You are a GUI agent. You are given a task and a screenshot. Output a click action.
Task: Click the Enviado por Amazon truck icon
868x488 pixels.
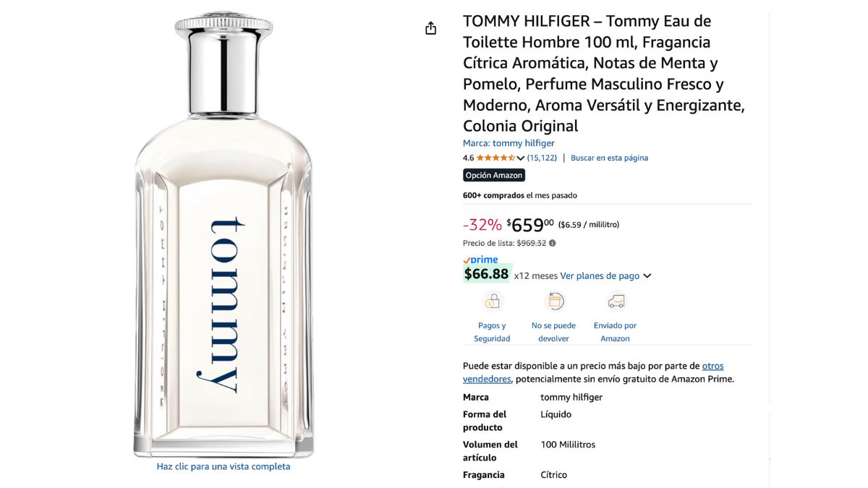pyautogui.click(x=616, y=301)
